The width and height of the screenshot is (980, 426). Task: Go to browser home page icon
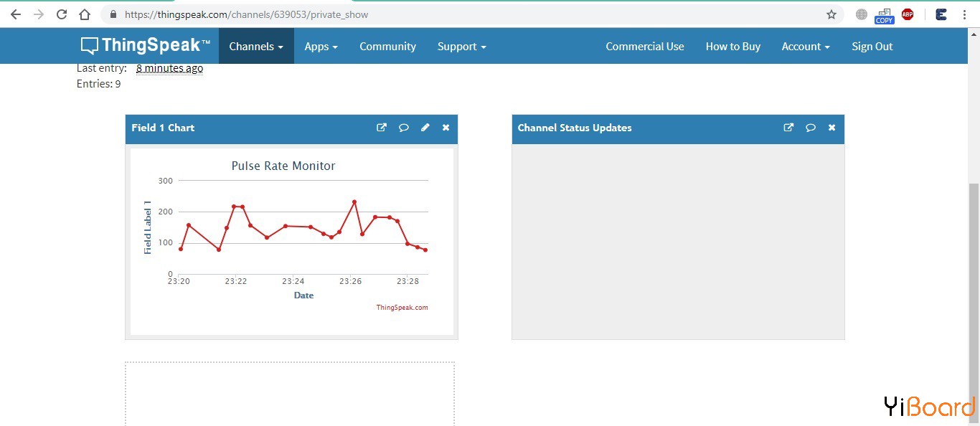coord(85,14)
